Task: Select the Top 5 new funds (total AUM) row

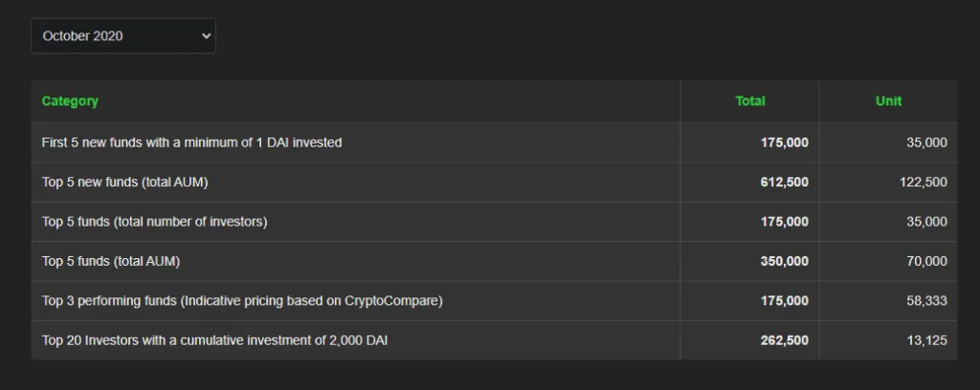Action: tap(494, 183)
